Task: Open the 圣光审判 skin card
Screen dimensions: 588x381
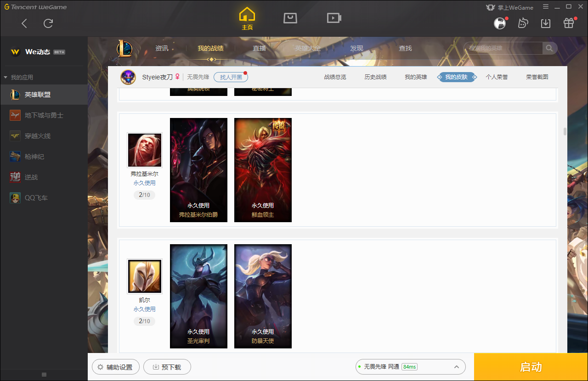Action: pyautogui.click(x=198, y=296)
